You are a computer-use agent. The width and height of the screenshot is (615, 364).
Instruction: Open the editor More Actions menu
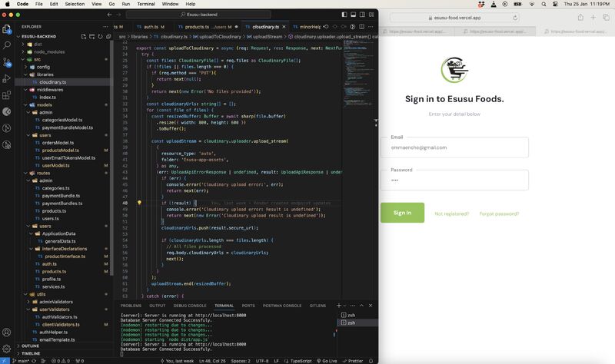tap(371, 27)
